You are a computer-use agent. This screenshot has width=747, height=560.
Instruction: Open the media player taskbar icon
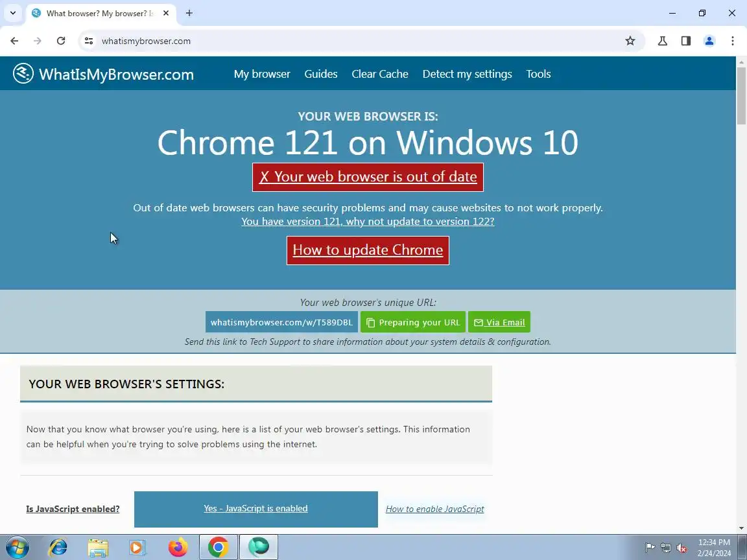137,548
